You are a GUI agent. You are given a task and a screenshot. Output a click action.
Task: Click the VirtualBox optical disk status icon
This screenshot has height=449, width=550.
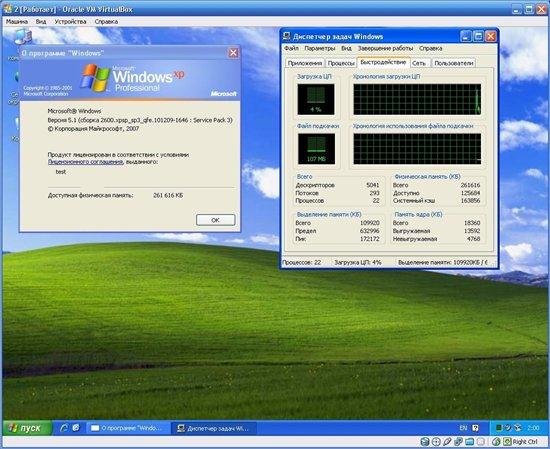click(x=436, y=442)
